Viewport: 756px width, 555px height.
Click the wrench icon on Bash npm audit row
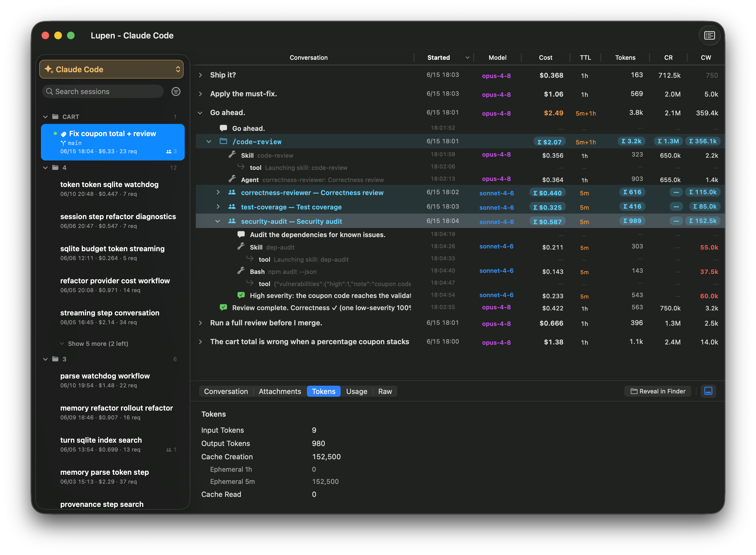click(x=241, y=271)
